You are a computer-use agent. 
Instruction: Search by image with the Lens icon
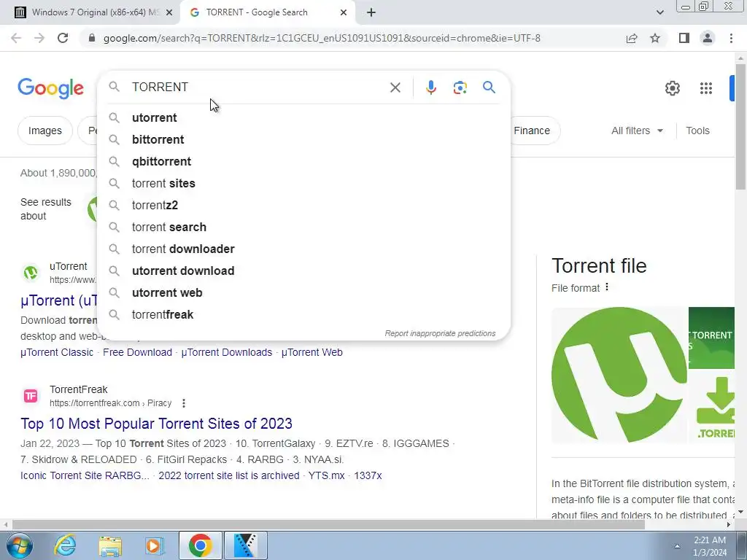pyautogui.click(x=460, y=87)
